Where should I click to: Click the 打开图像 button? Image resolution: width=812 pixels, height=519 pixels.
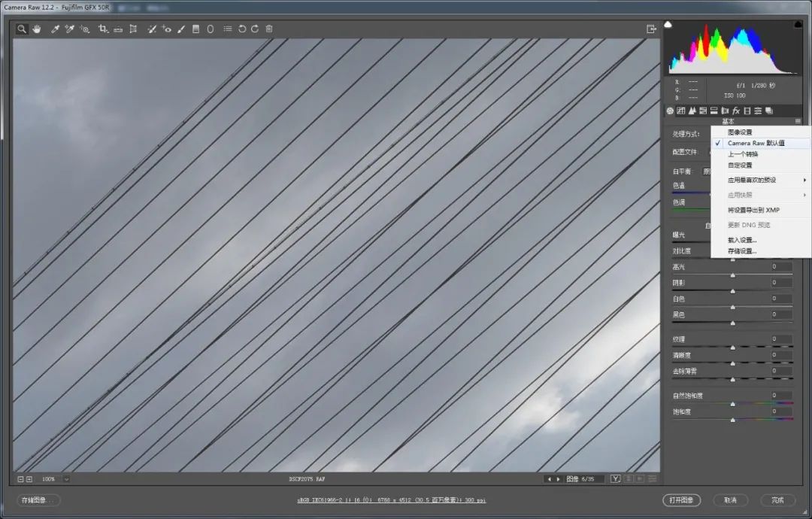[x=681, y=500]
